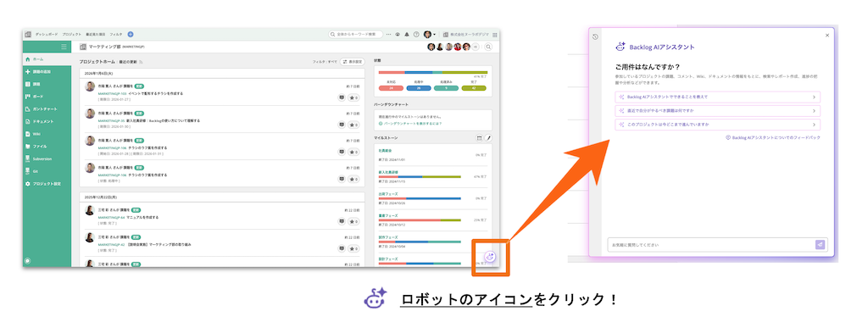Image resolution: width=868 pixels, height=317 pixels.
Task: Click the milestone edit pencil icon
Action: pos(488,137)
